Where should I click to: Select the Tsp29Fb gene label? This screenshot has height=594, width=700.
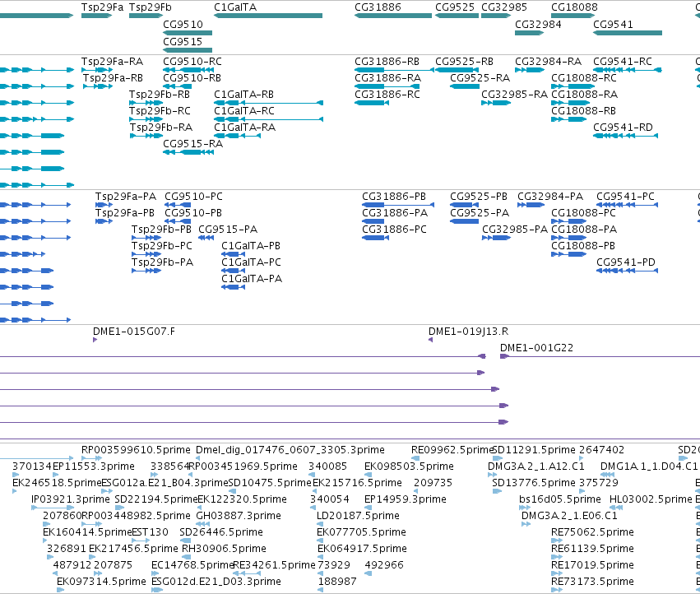[150, 7]
